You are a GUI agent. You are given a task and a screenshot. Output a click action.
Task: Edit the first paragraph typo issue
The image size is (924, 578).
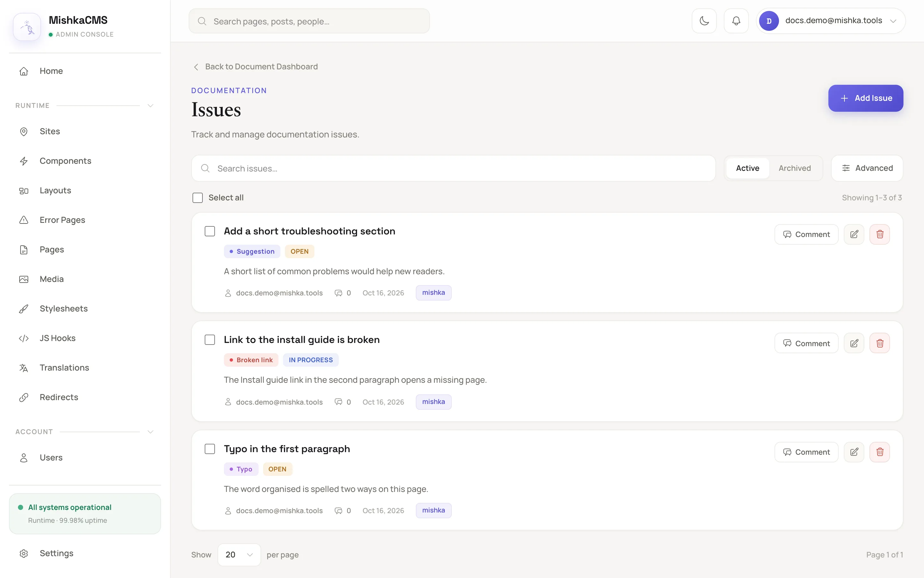pos(854,452)
